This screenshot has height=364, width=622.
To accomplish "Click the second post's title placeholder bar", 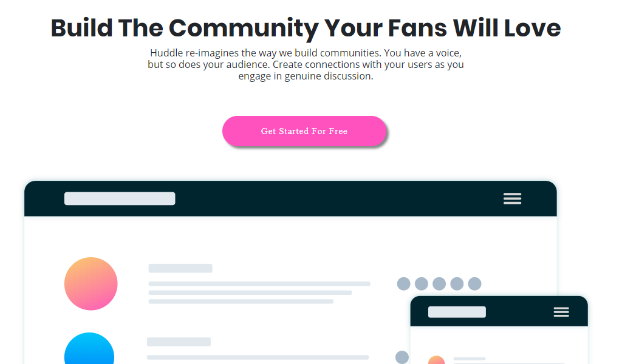I will coord(179,342).
